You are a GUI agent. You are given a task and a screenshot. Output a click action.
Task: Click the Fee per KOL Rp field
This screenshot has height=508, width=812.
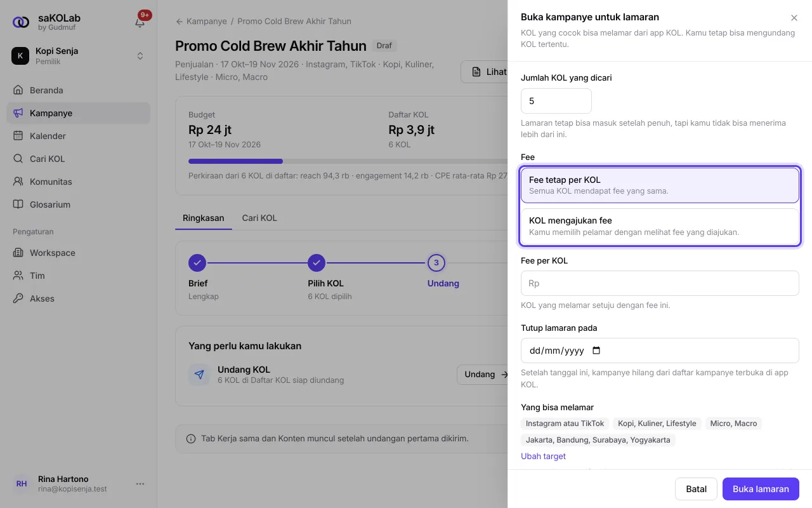point(660,283)
